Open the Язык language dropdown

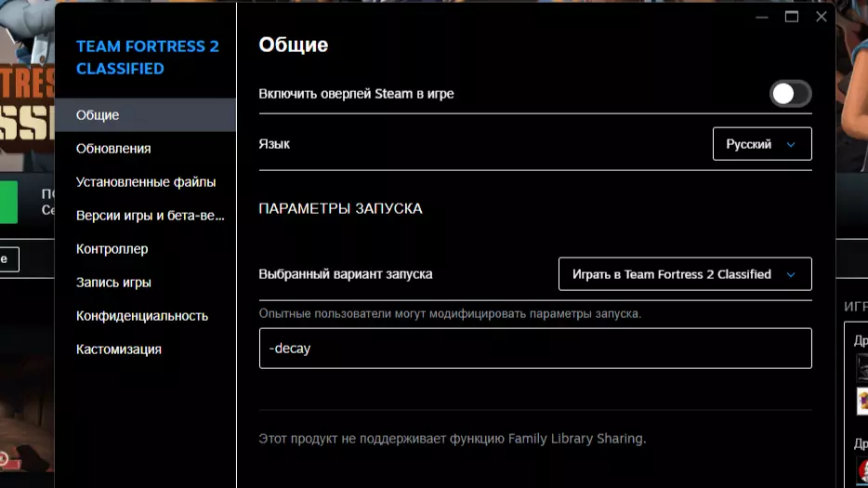(x=762, y=144)
